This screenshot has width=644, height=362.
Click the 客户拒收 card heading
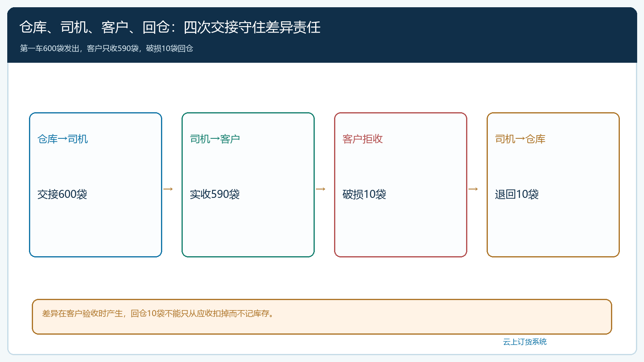pyautogui.click(x=363, y=139)
